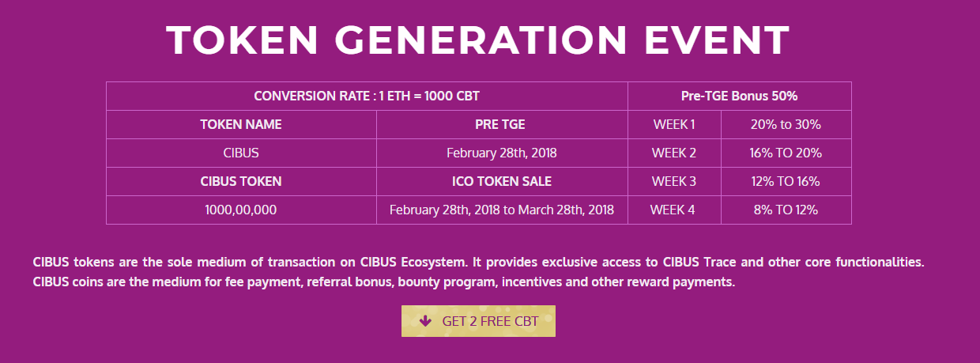980x363 pixels.
Task: Click the GET 2 FREE CBT button
Action: coord(478,321)
